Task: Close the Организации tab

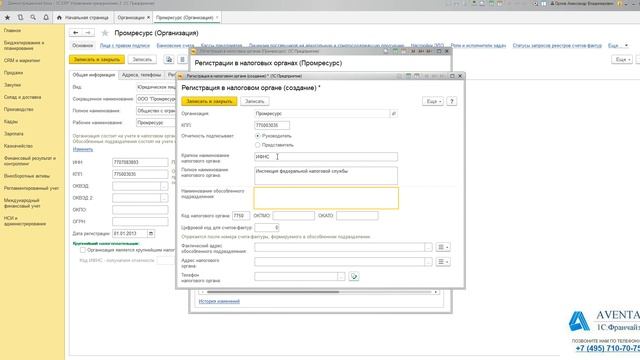Action: pos(149,17)
